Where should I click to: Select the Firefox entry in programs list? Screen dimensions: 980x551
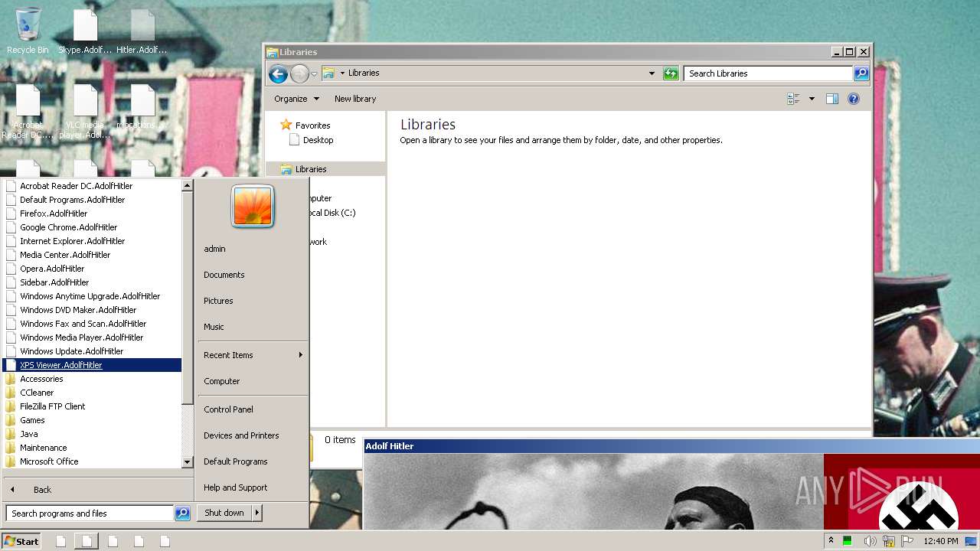pos(54,214)
